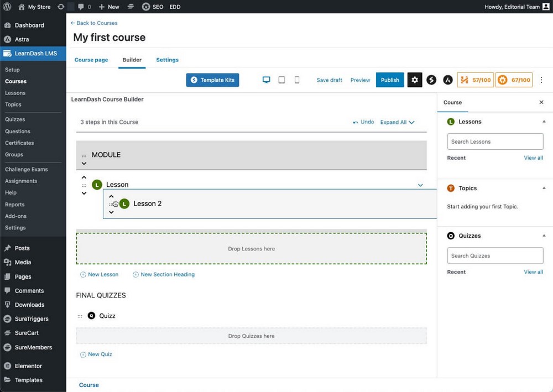Select mobile preview icon
This screenshot has height=392, width=553.
click(297, 80)
